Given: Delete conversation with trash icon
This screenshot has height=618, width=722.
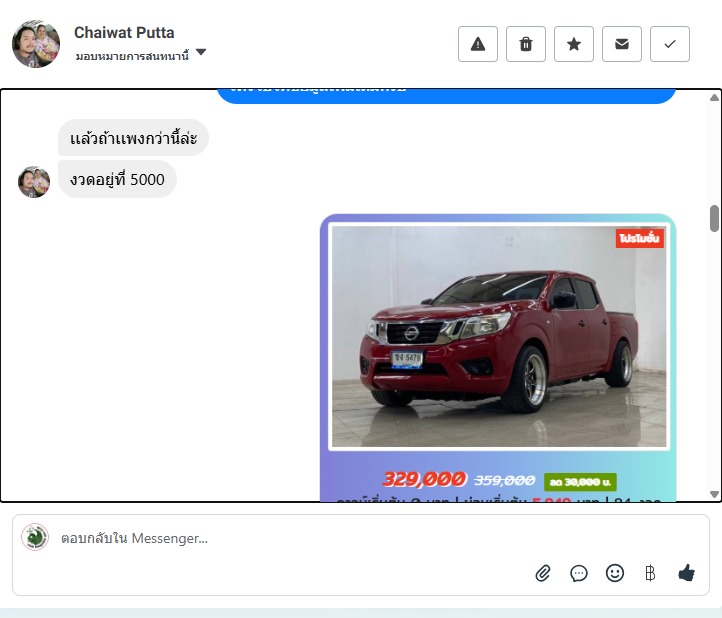Looking at the screenshot, I should pos(526,44).
